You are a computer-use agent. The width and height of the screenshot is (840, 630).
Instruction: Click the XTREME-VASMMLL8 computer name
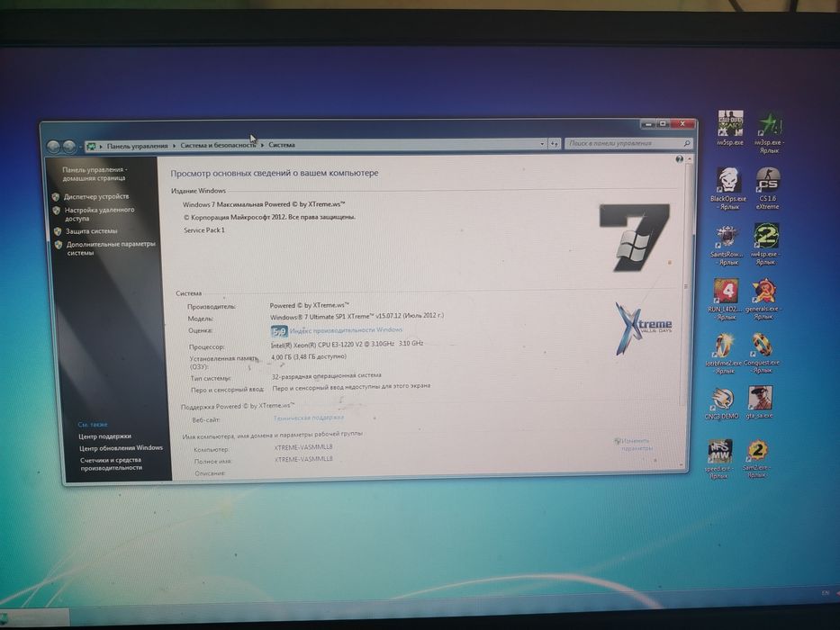[303, 447]
